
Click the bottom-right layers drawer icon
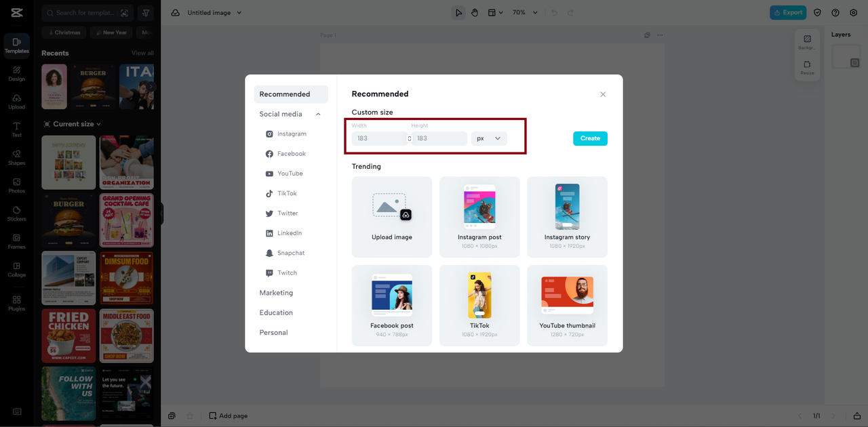tap(857, 415)
